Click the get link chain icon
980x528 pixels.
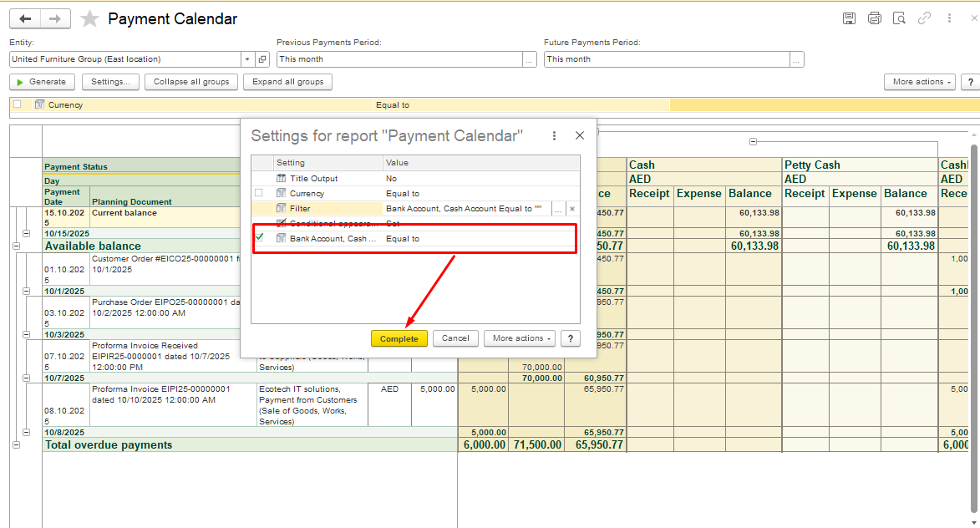pos(924,18)
